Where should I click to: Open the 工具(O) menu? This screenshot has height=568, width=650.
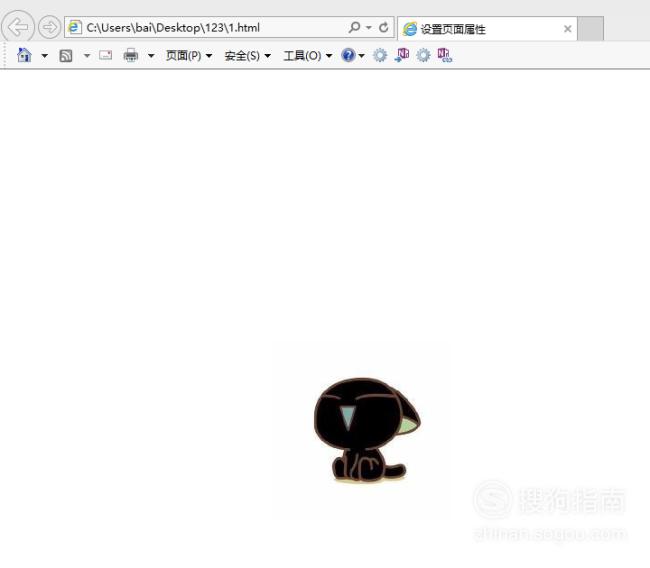[x=308, y=55]
